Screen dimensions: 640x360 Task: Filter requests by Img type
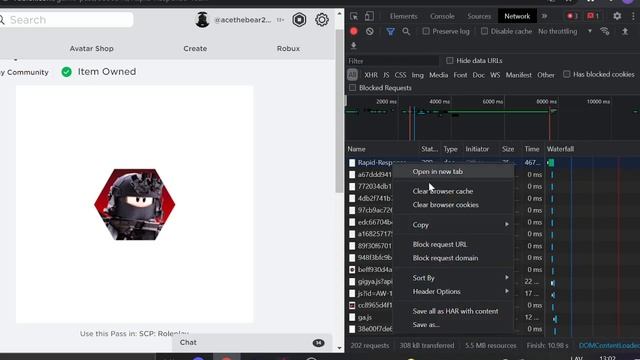pos(418,75)
